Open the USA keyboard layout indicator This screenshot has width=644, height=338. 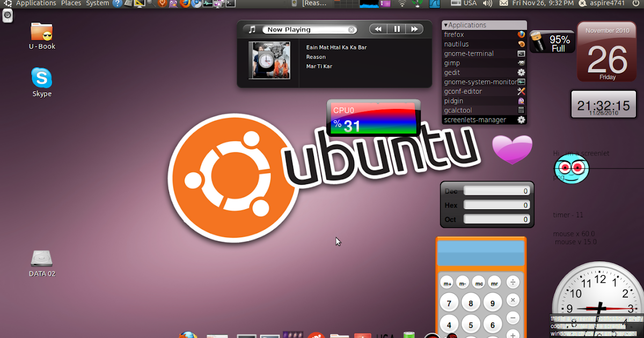464,3
